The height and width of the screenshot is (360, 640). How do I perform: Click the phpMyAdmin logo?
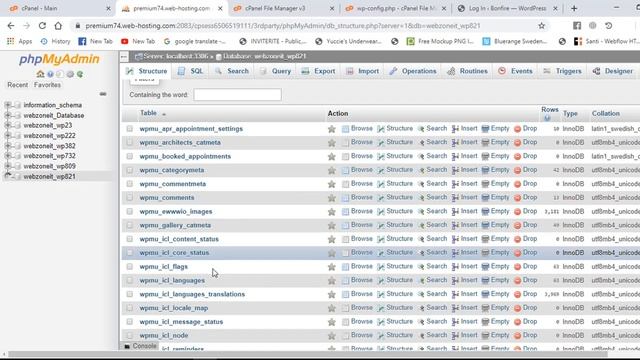coord(59,59)
